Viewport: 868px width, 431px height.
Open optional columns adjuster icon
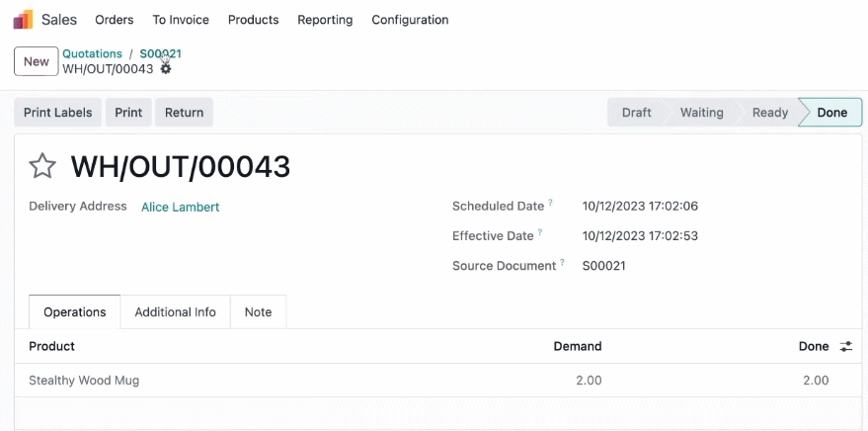coord(846,347)
